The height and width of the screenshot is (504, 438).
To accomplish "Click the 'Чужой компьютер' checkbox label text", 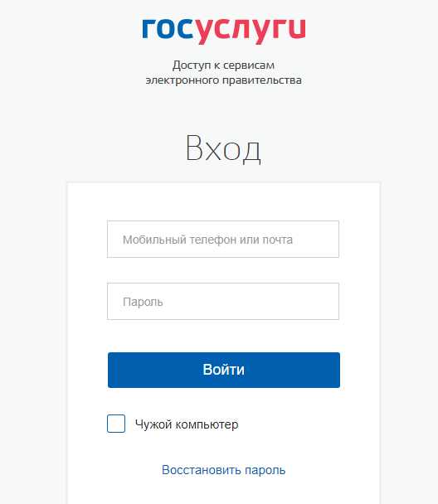I will click(187, 424).
